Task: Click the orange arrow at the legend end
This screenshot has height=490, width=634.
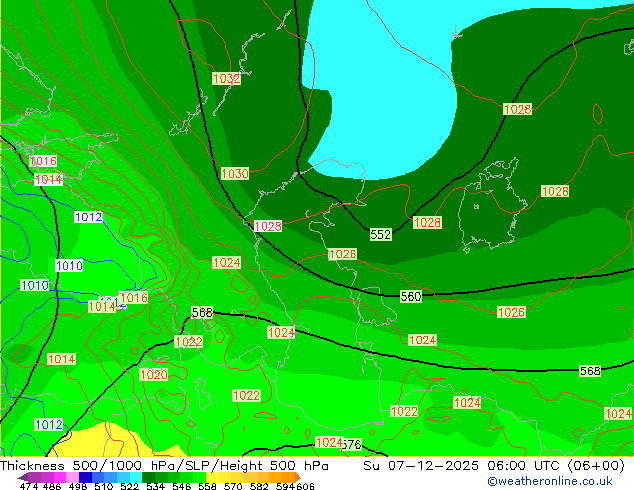Action: 298,477
